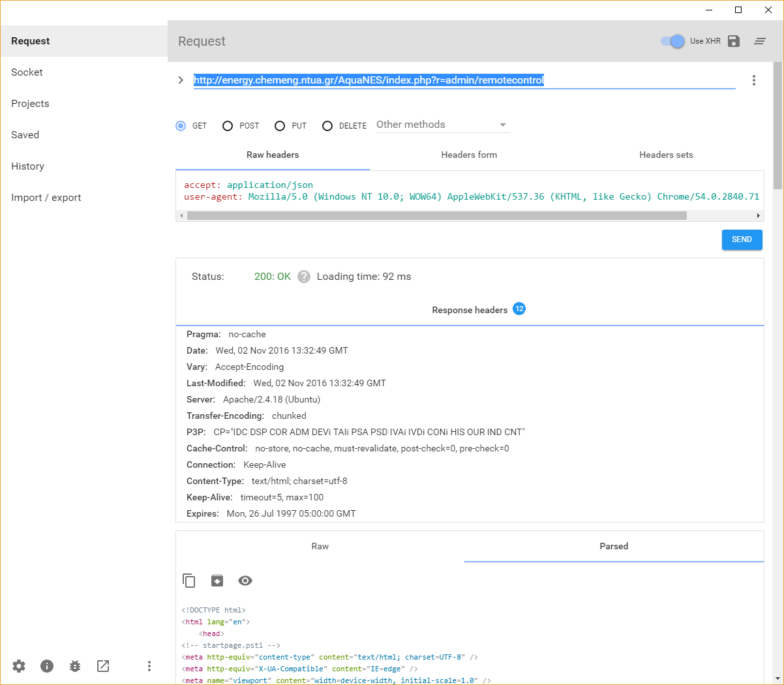Save response to file icon
Screen dimensions: 784x685
(x=217, y=581)
